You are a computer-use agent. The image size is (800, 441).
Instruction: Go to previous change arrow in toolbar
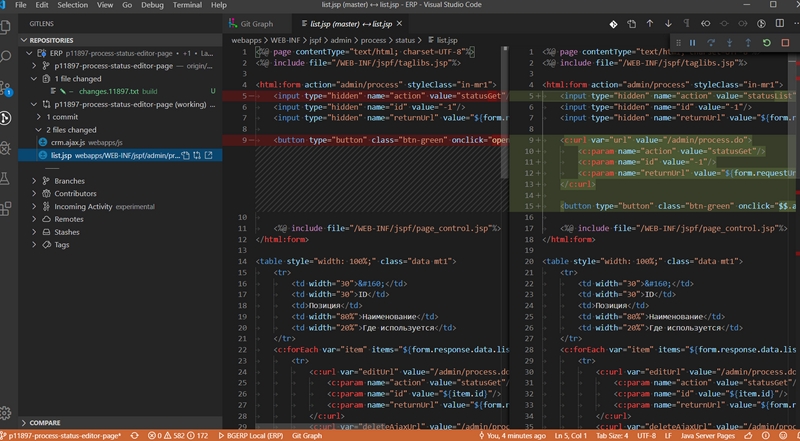[651, 23]
